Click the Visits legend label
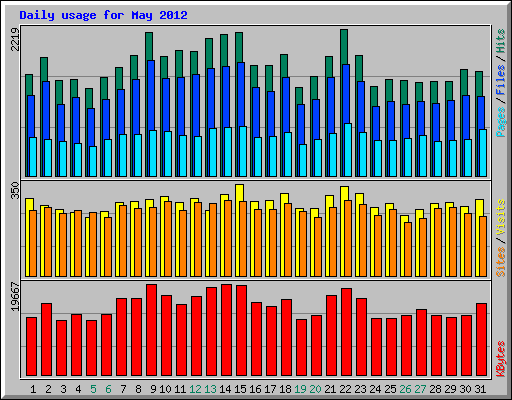The image size is (512, 400). [x=501, y=217]
